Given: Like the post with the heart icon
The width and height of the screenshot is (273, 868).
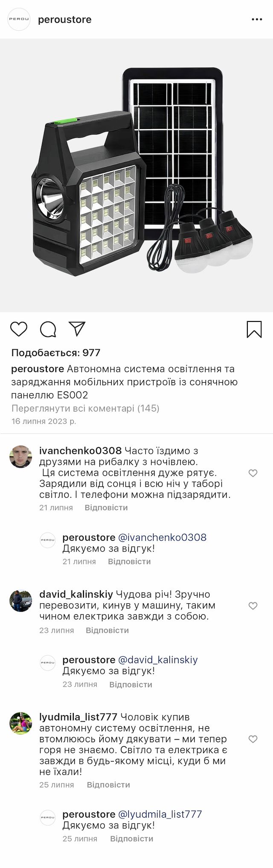Looking at the screenshot, I should point(19,329).
